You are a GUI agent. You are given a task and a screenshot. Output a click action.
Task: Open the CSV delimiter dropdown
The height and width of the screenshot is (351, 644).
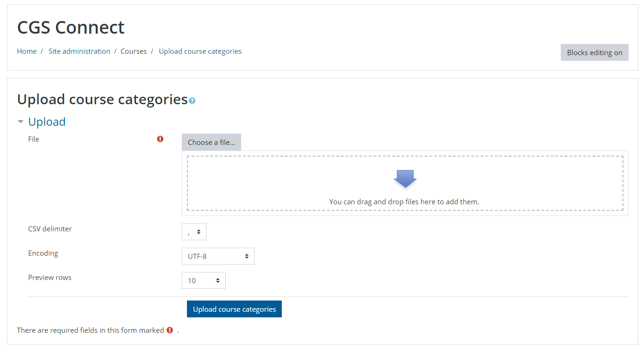pyautogui.click(x=194, y=232)
